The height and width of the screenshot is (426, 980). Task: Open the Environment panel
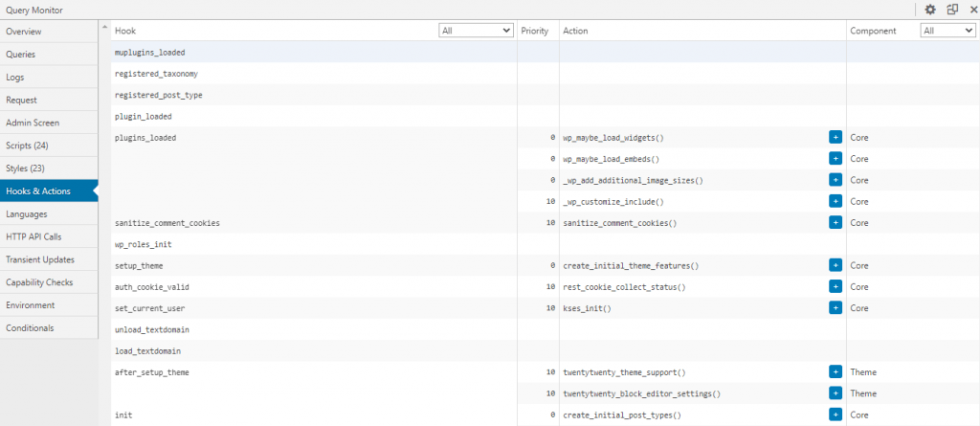click(x=49, y=305)
